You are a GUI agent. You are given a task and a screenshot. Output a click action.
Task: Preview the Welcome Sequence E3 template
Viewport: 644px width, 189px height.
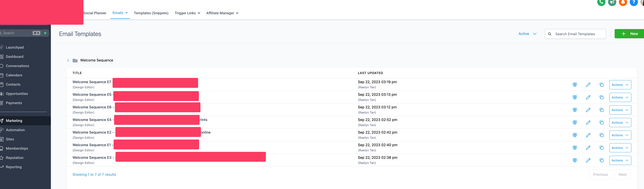(x=575, y=160)
